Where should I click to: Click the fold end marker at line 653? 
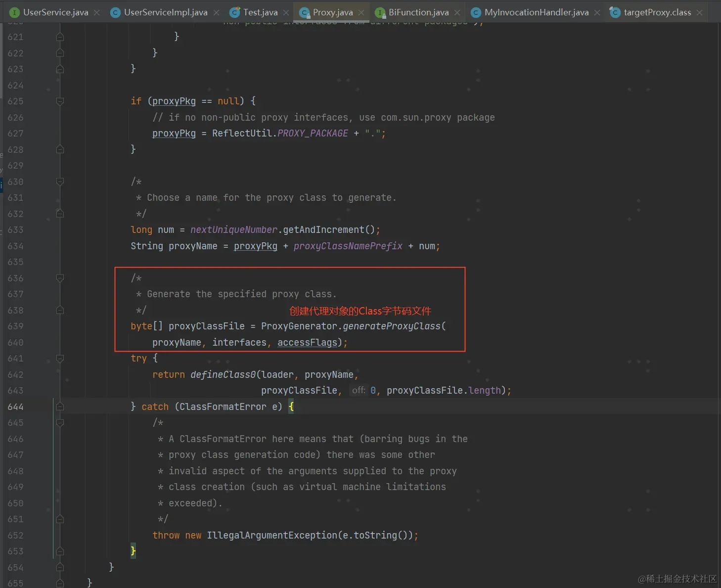(x=60, y=551)
